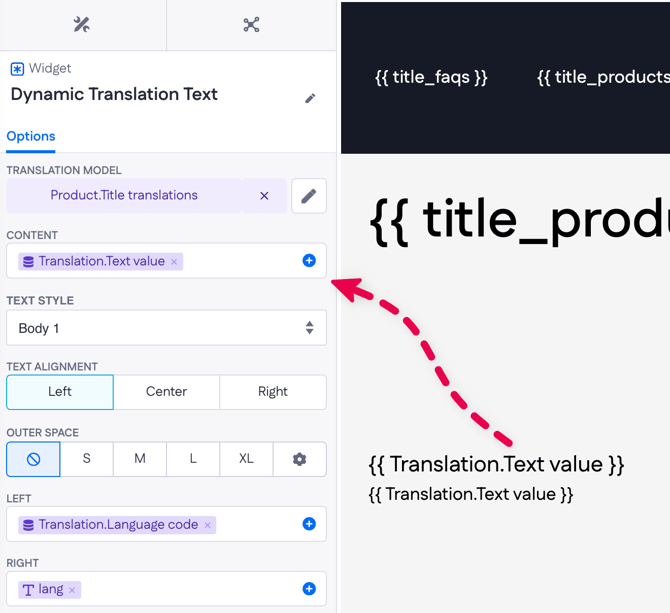Set text alignment to Right
This screenshot has width=670, height=613.
tap(272, 392)
